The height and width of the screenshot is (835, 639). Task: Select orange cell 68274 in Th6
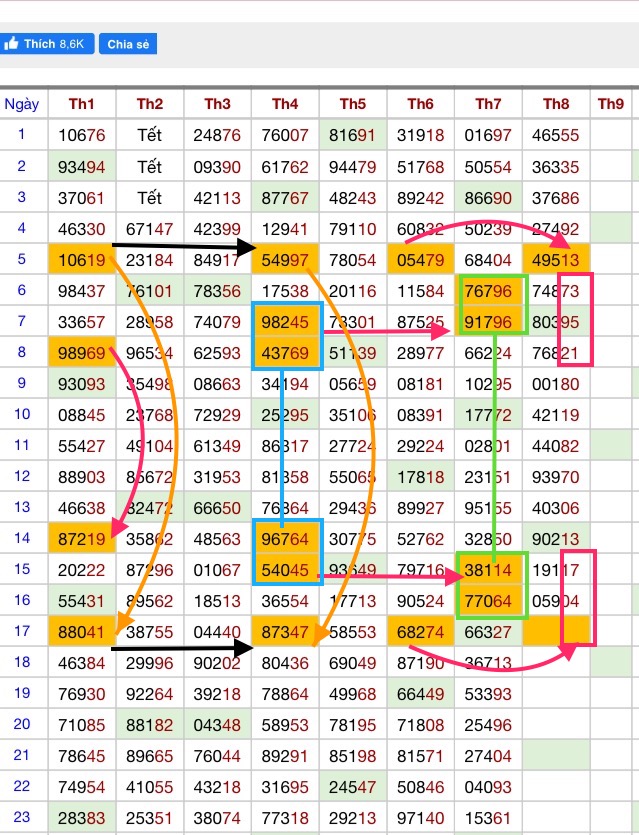420,632
